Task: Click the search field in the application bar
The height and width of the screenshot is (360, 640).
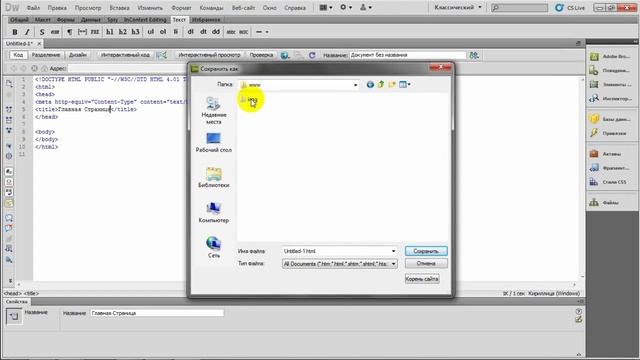Action: pyautogui.click(x=520, y=7)
